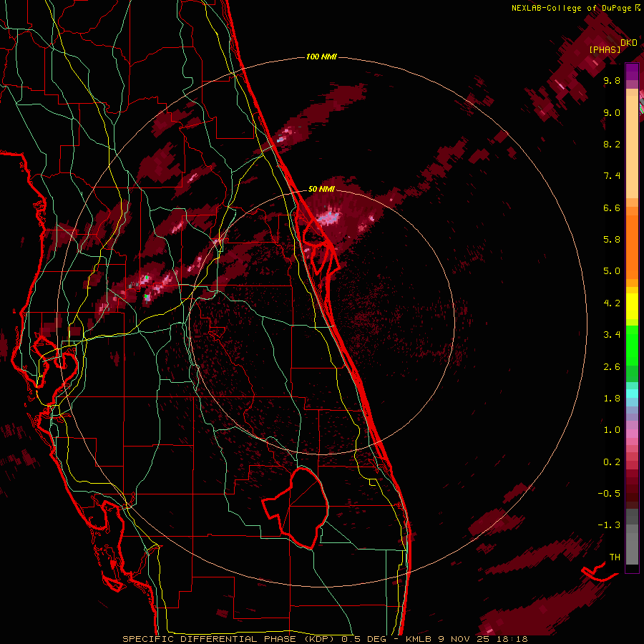
Task: Click the 7.4 legend value
Action: pyautogui.click(x=612, y=176)
